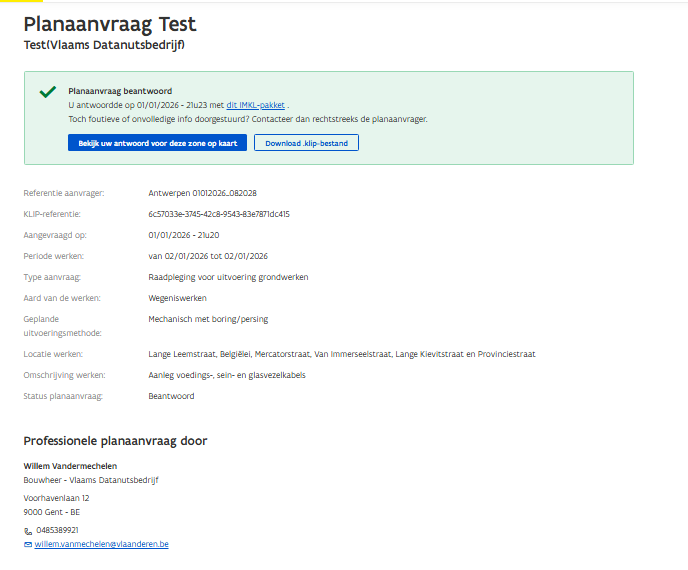Open the 'dit IMKL-pakket' link

[x=255, y=105]
